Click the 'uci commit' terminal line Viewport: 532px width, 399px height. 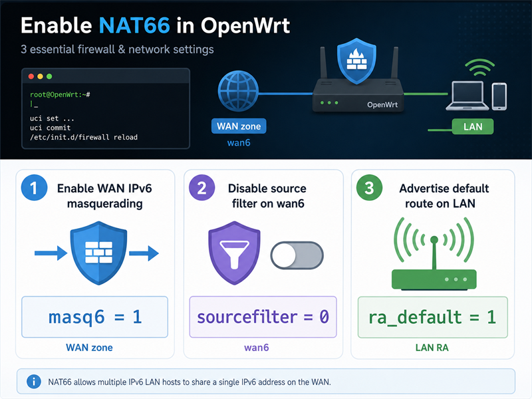[51, 128]
